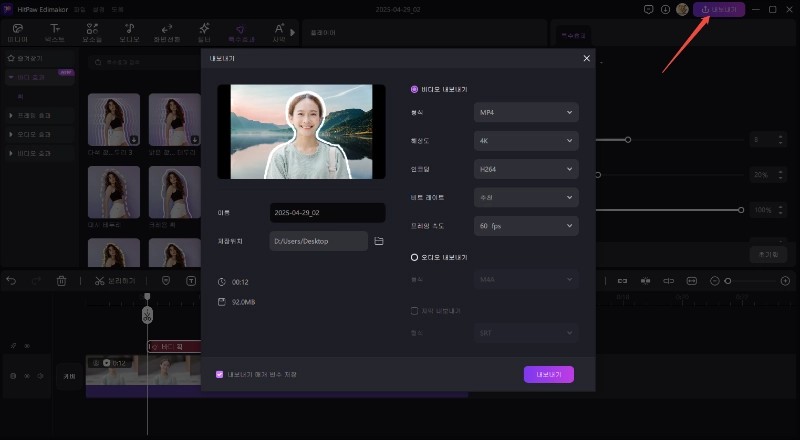Enable the subtitle export checkbox

(x=414, y=311)
